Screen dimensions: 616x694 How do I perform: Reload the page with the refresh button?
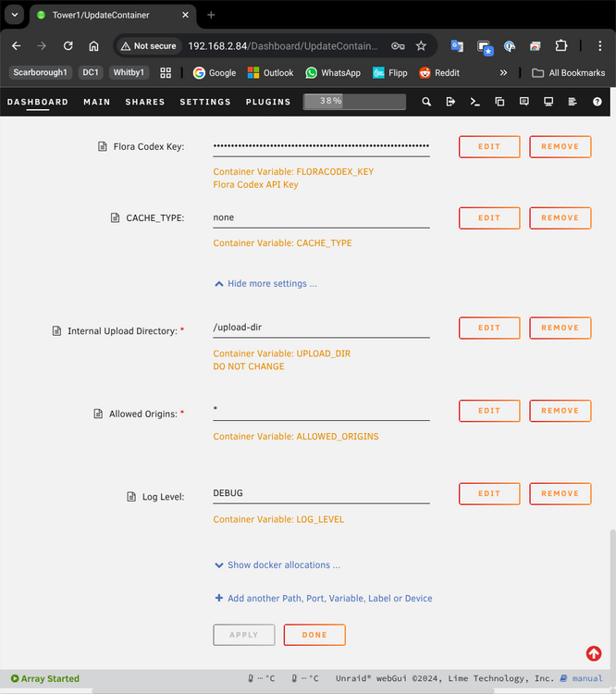(68, 45)
